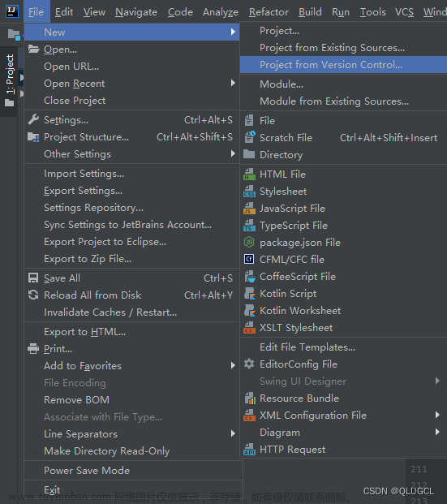
Task: Choose Project from Existing Sources
Action: tap(343, 48)
